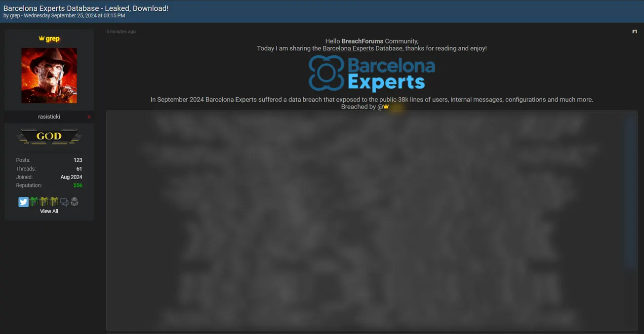644x334 pixels.
Task: Click the red offline status dot
Action: coord(89,117)
